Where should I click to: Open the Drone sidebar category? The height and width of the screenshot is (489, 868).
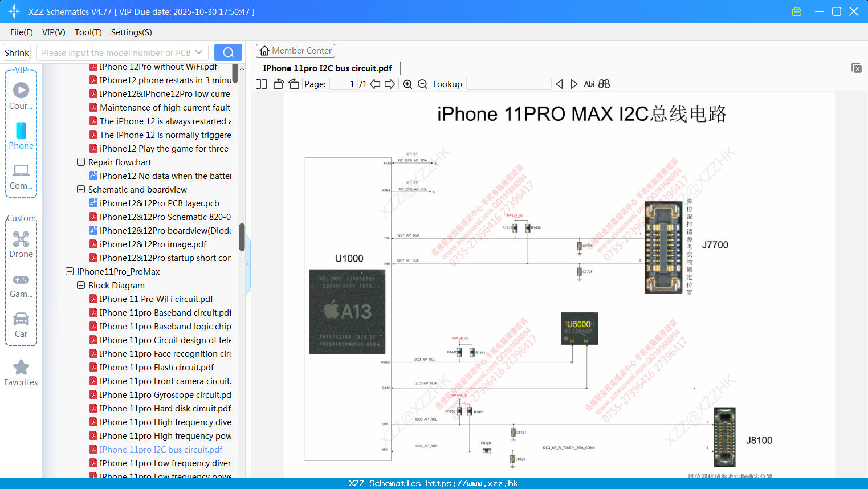click(21, 244)
